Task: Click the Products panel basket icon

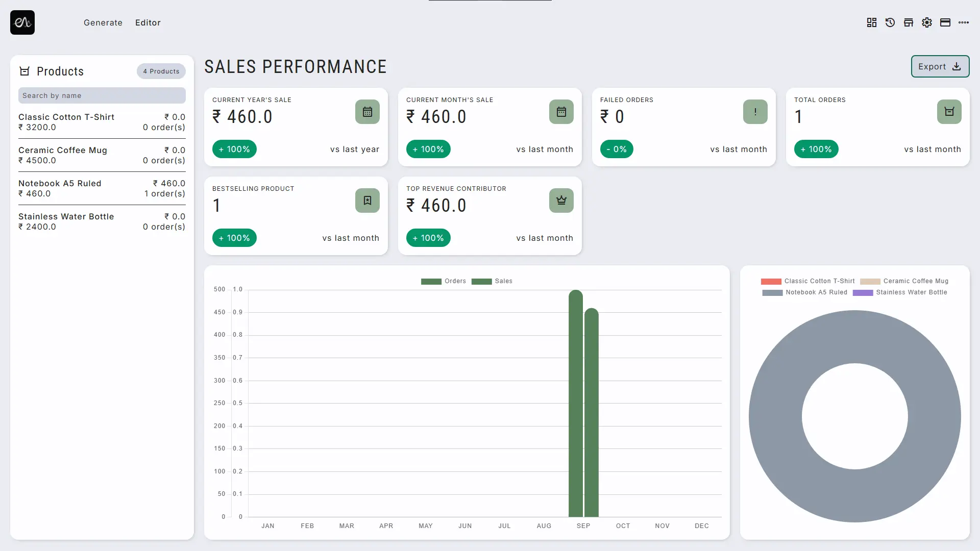Action: pos(24,71)
